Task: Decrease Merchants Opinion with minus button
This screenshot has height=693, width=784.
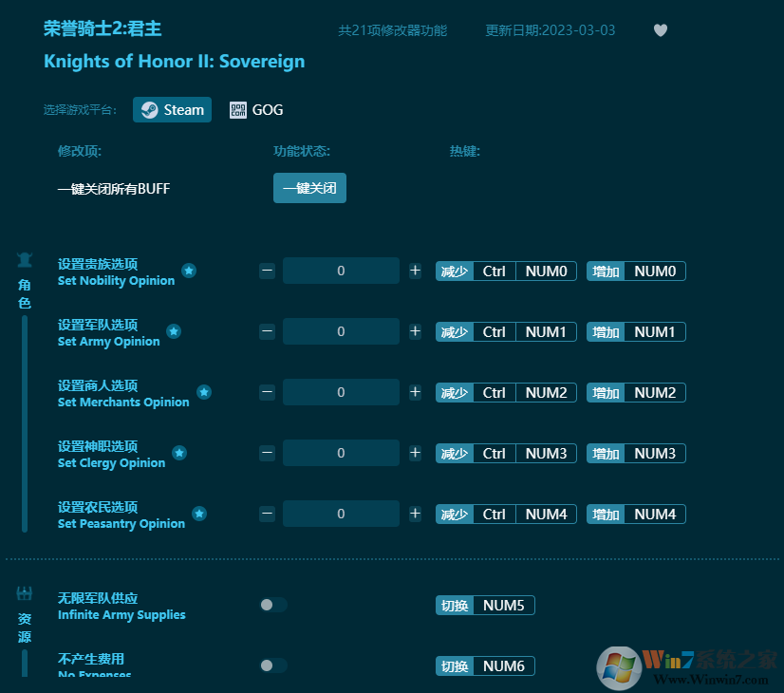Action: [267, 392]
